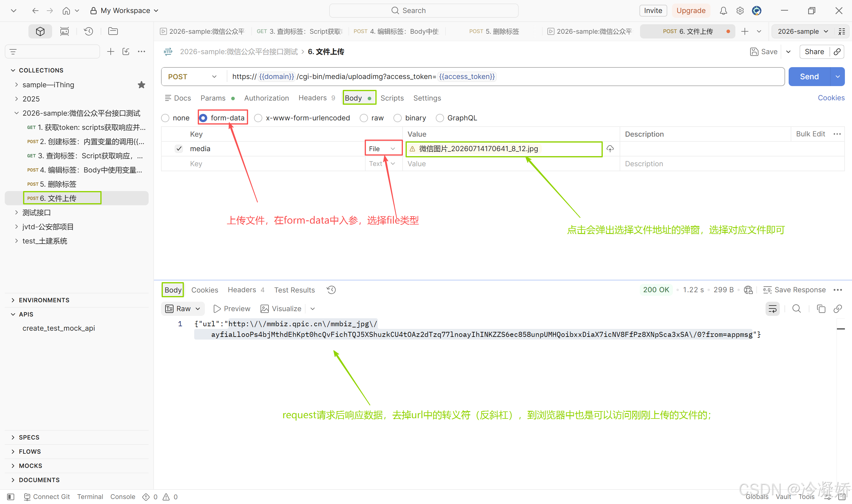Open the user avatar menu
The image size is (852, 504).
coord(756,11)
